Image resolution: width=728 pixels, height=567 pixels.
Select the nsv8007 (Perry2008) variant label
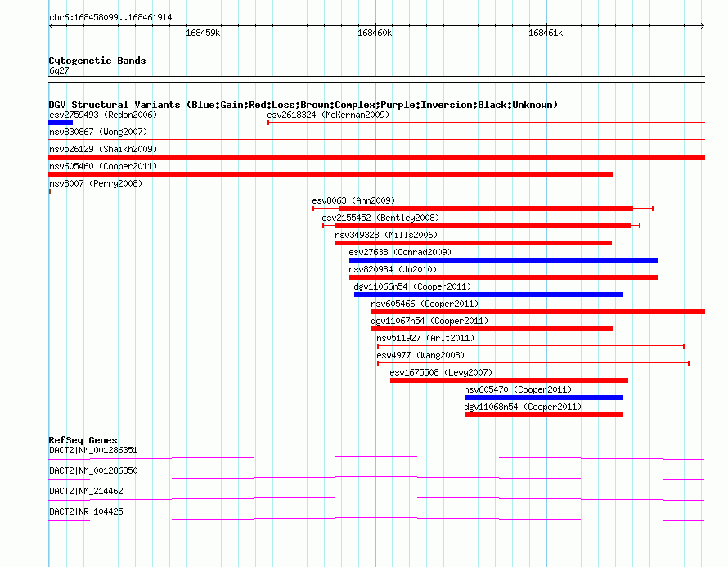(x=96, y=183)
